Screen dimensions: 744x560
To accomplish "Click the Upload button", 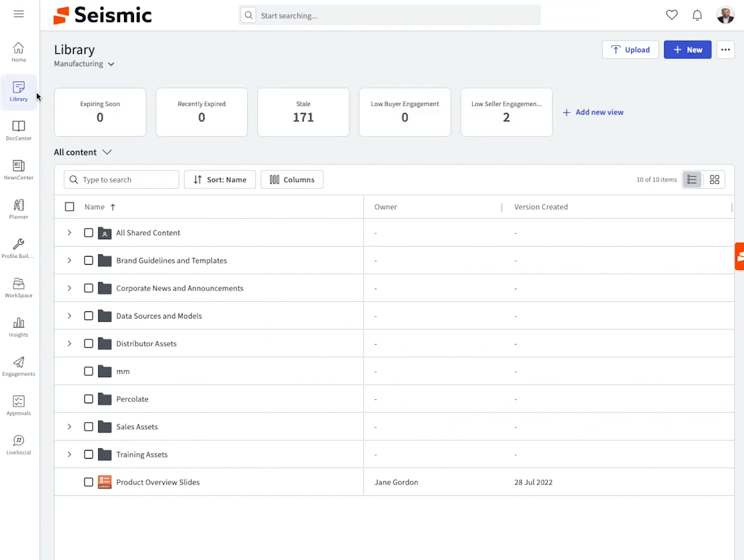I will click(x=630, y=49).
